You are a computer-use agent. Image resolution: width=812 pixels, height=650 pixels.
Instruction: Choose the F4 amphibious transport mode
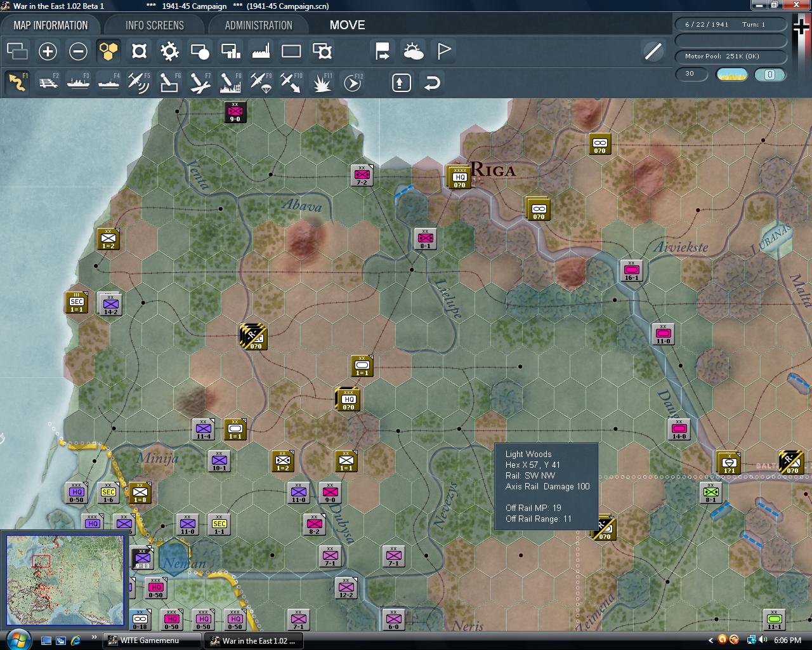pos(108,83)
